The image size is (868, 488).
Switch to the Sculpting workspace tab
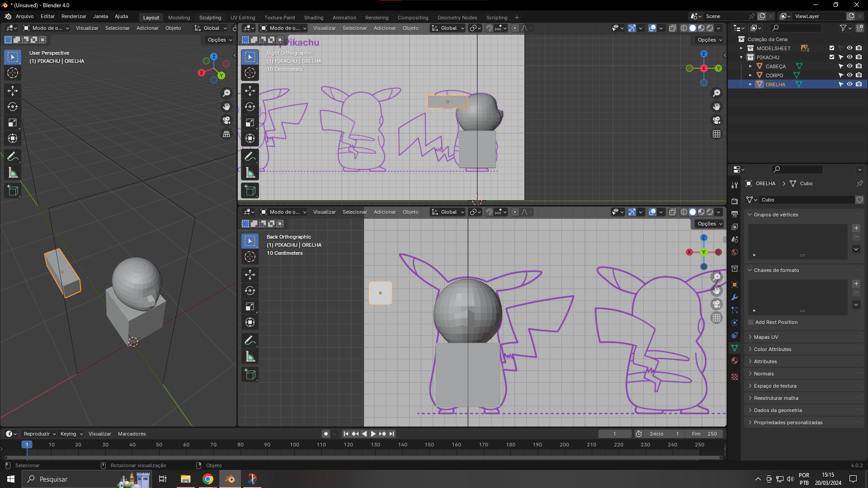pyautogui.click(x=210, y=18)
